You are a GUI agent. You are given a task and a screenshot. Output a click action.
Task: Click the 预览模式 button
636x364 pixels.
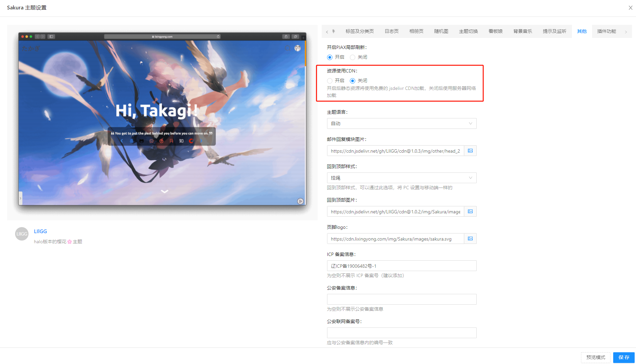click(x=595, y=357)
